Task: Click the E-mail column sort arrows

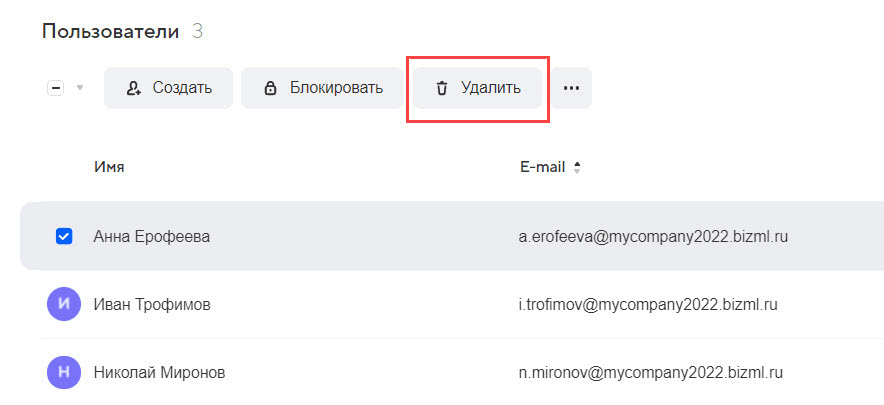Action: pos(576,167)
